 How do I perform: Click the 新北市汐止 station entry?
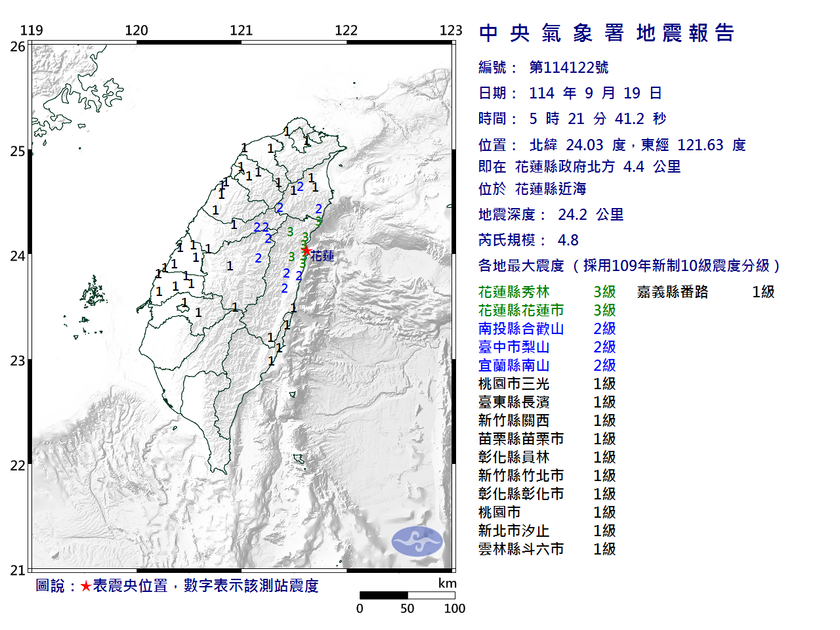pyautogui.click(x=514, y=531)
